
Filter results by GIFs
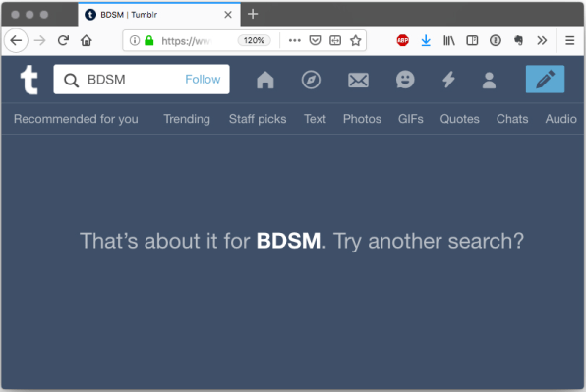[410, 119]
